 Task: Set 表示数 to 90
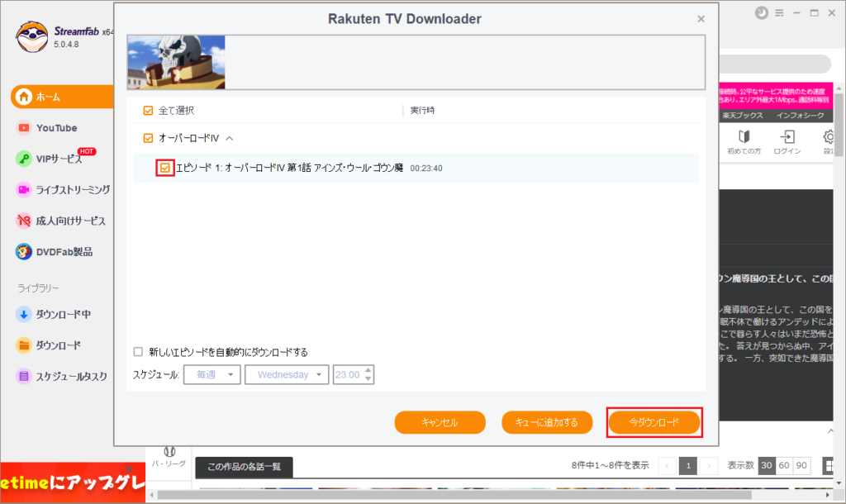801,466
